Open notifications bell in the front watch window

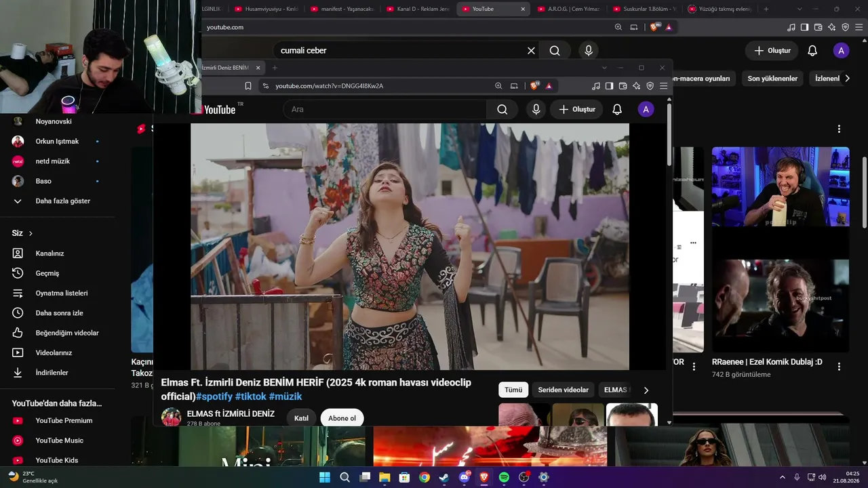coord(617,110)
